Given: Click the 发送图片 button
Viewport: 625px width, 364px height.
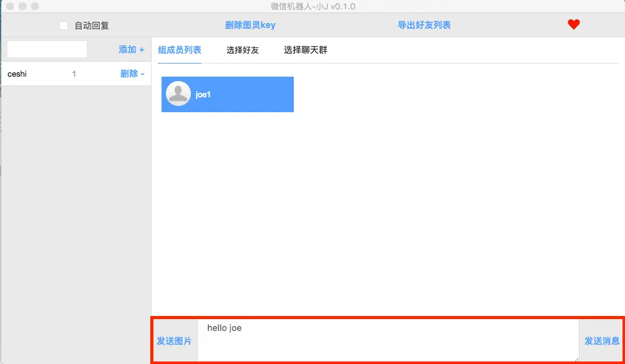Looking at the screenshot, I should (x=174, y=341).
